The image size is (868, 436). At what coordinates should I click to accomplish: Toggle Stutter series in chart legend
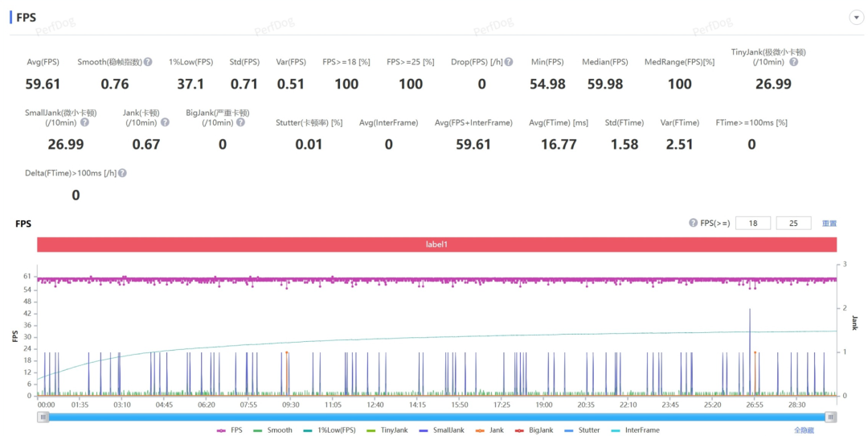pyautogui.click(x=582, y=430)
